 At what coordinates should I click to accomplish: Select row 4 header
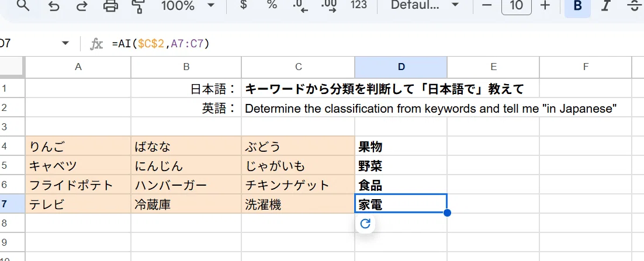point(12,146)
